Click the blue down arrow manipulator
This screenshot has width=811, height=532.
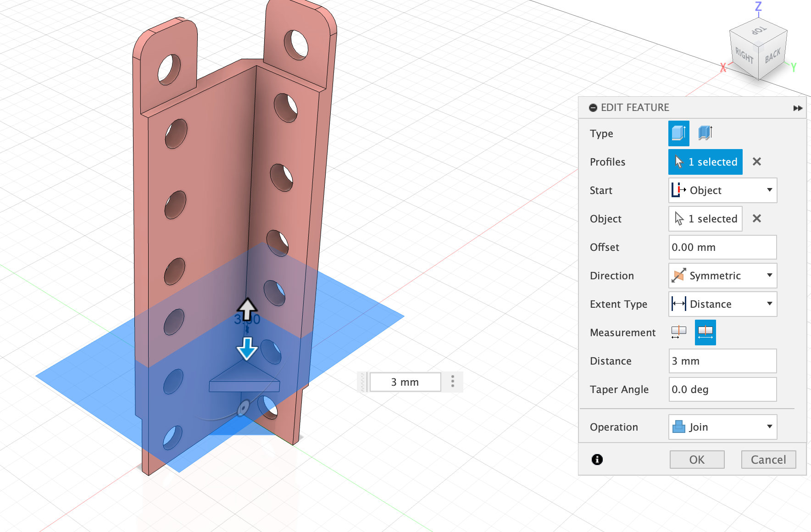(x=247, y=349)
